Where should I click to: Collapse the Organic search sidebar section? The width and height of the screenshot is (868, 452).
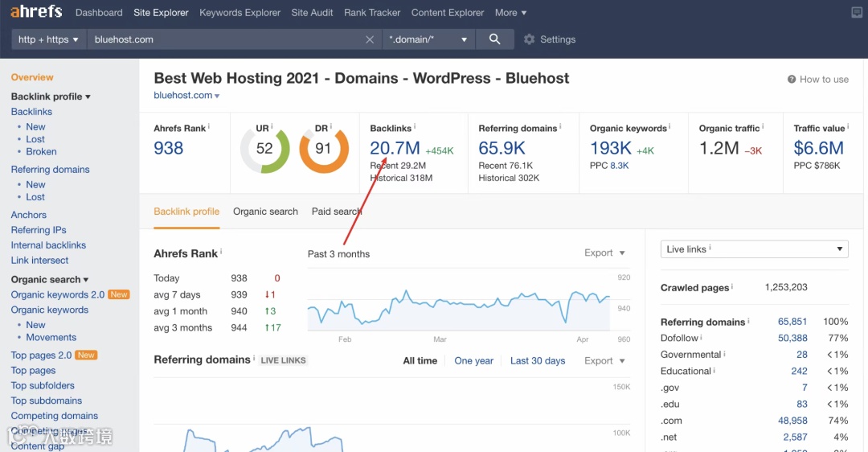(x=50, y=280)
